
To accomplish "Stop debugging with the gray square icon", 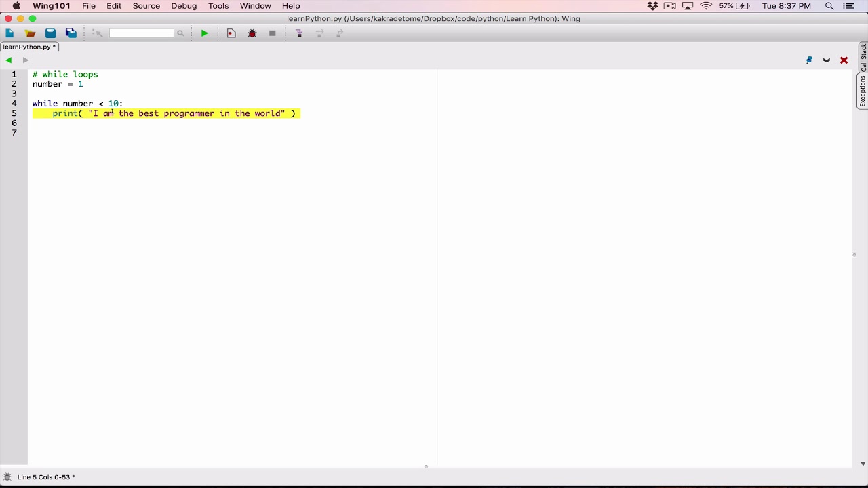I will 272,33.
